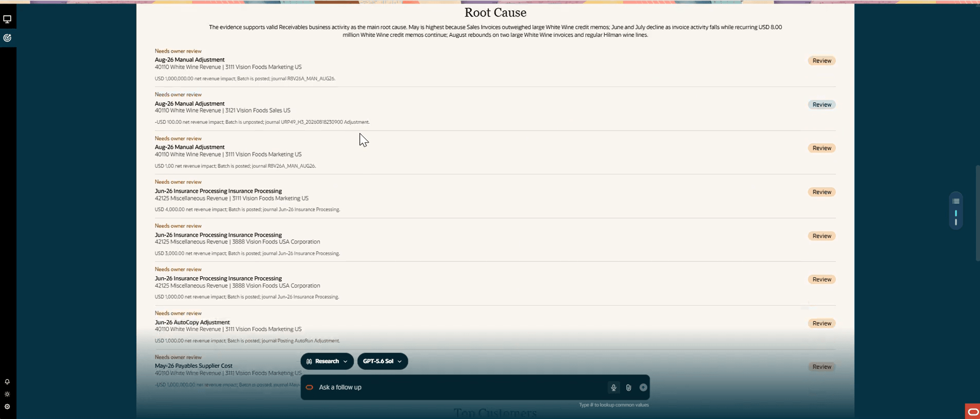980x419 pixels.
Task: Click journal R8V26A_MAN_AUG26 line for USD 1,000,000.00
Action: click(x=245, y=79)
